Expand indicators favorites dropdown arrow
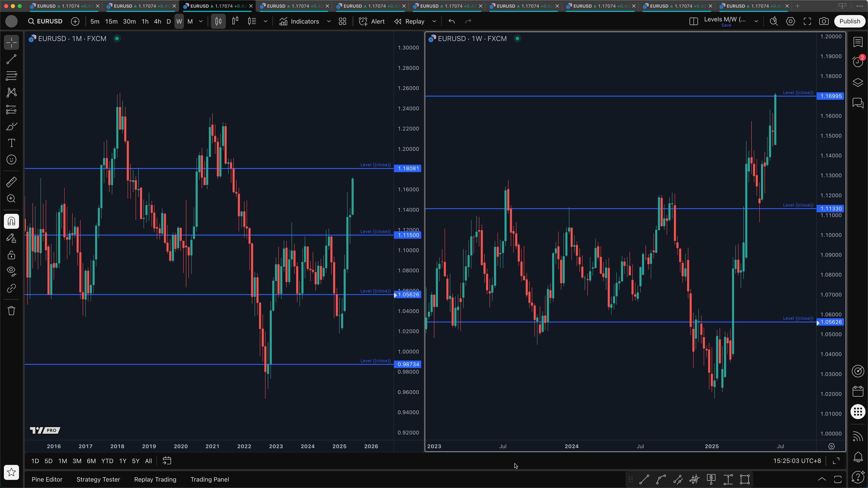Screen dimensions: 868x488 click(x=329, y=21)
